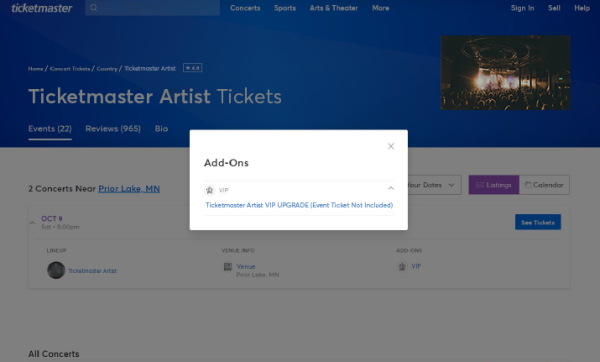Image resolution: width=600 pixels, height=362 pixels.
Task: Open Country breadcrumb link
Action: tap(107, 69)
